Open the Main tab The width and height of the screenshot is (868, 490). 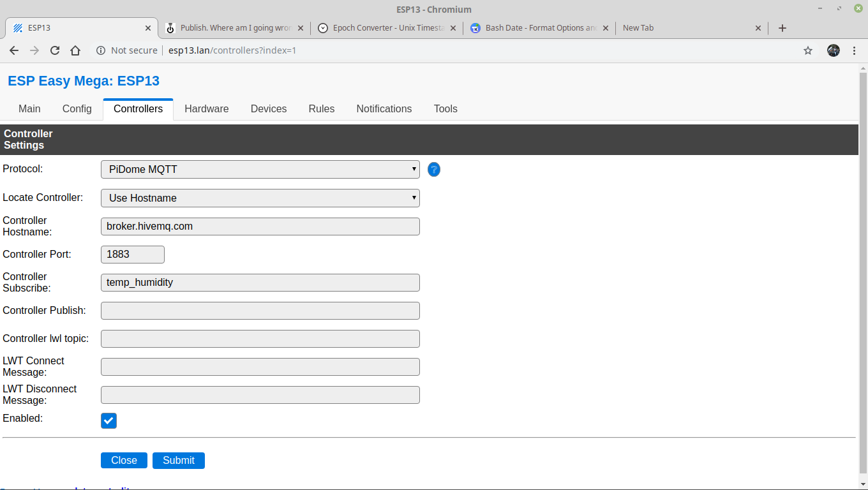(29, 109)
